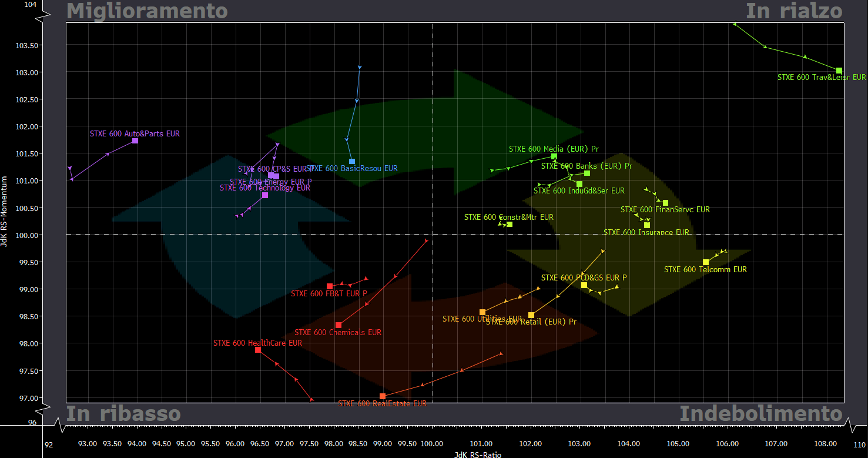Select the Technology purple square marker
Screen dimensions: 868x458
tap(265, 195)
